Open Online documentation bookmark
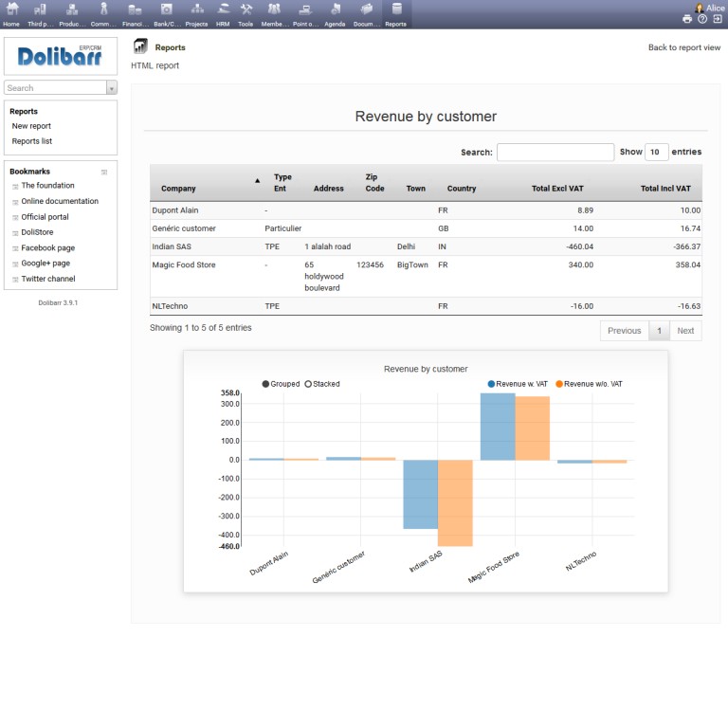 pos(60,202)
